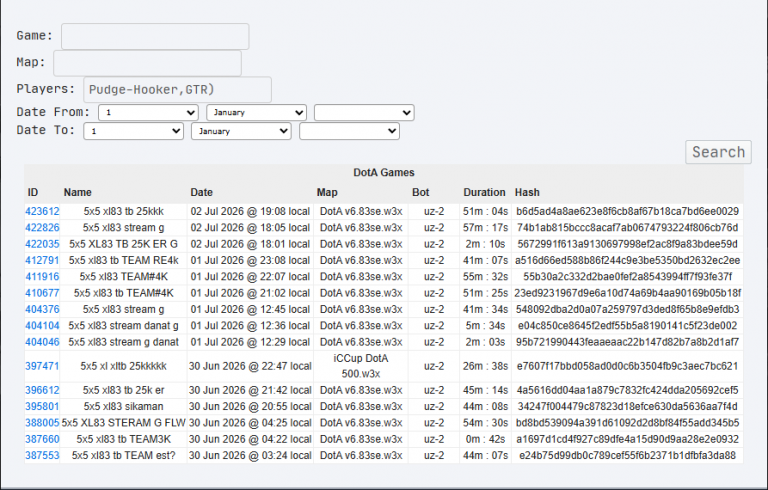Click the Players input field
Screen dimensions: 768x490
point(177,90)
